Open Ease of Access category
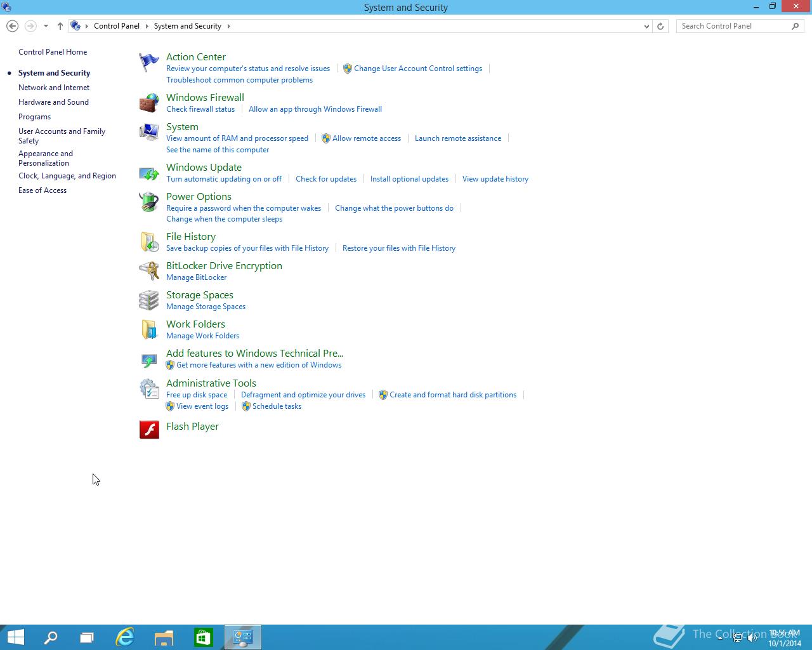 point(43,190)
